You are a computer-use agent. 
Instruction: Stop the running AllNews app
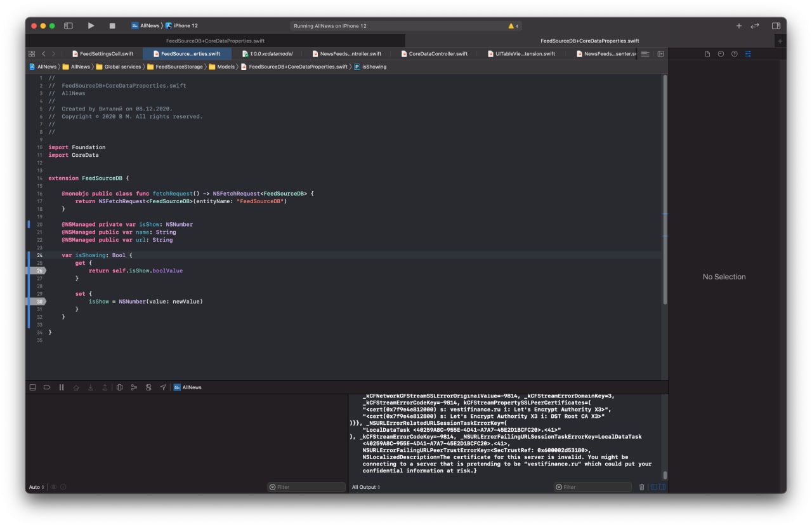pyautogui.click(x=112, y=25)
